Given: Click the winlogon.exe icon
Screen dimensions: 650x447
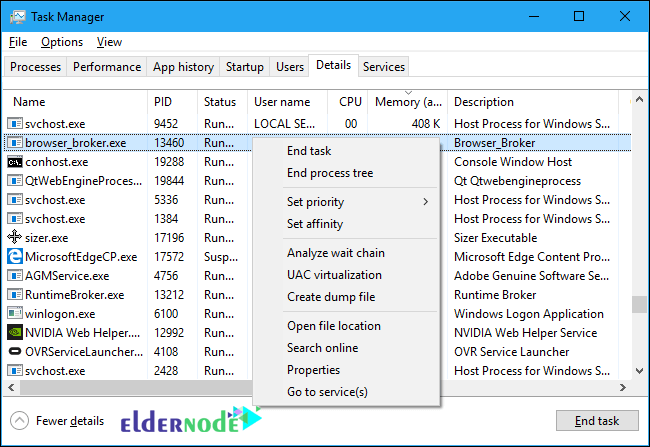Looking at the screenshot, I should point(15,313).
